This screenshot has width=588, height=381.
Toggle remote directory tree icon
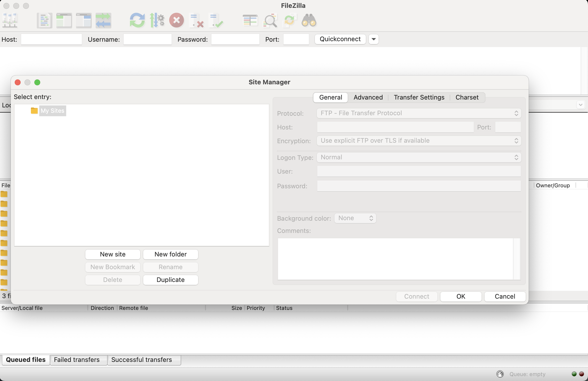pos(84,20)
